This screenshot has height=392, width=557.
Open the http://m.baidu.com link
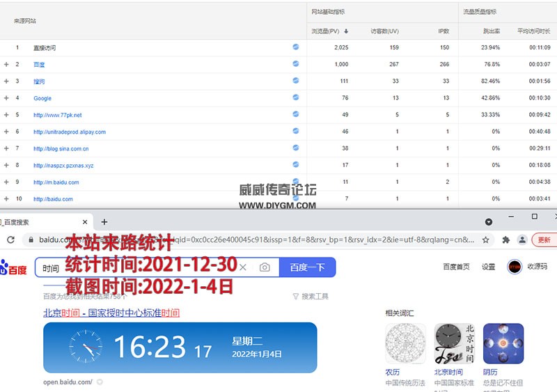pos(56,182)
